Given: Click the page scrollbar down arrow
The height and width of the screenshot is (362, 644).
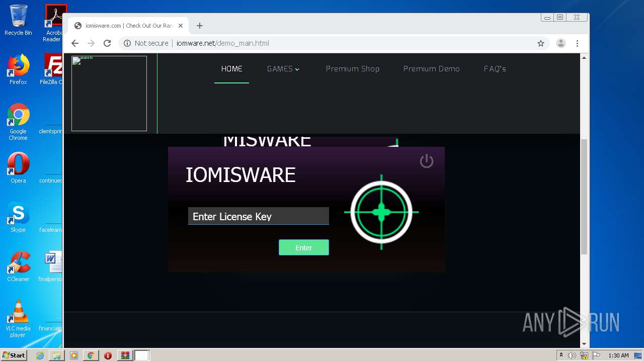Looking at the screenshot, I should click(x=584, y=344).
